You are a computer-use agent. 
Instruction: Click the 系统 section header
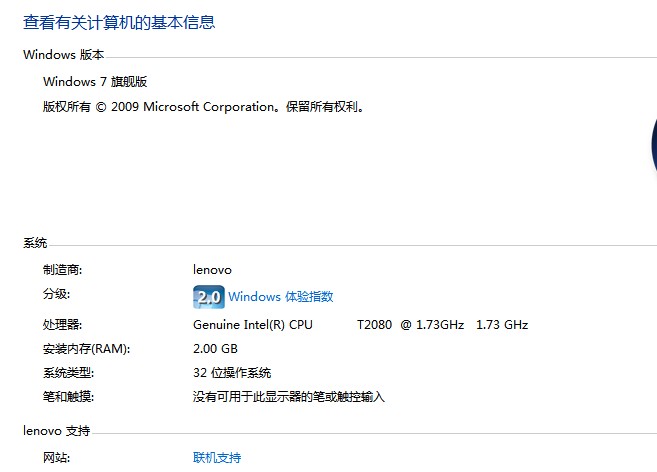[35, 243]
